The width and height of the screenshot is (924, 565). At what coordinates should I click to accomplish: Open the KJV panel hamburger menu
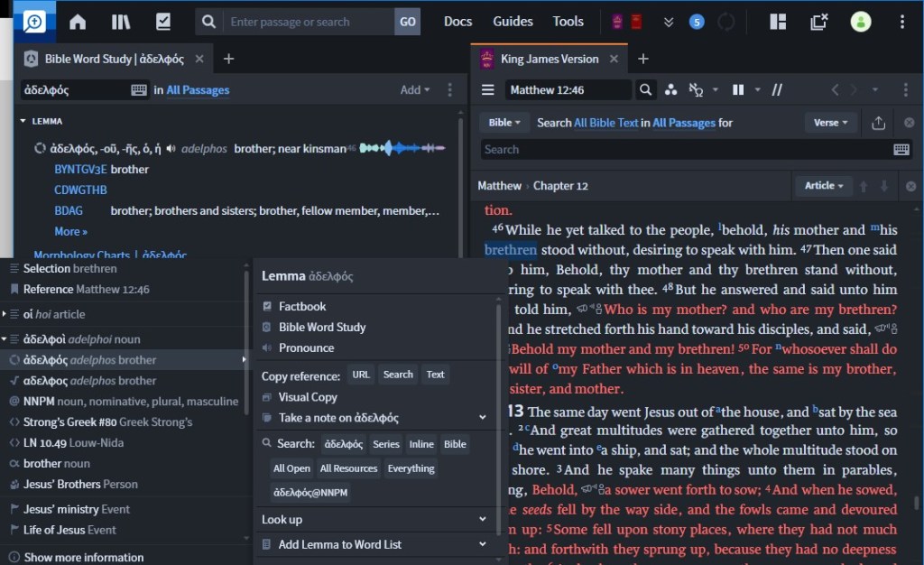point(488,89)
